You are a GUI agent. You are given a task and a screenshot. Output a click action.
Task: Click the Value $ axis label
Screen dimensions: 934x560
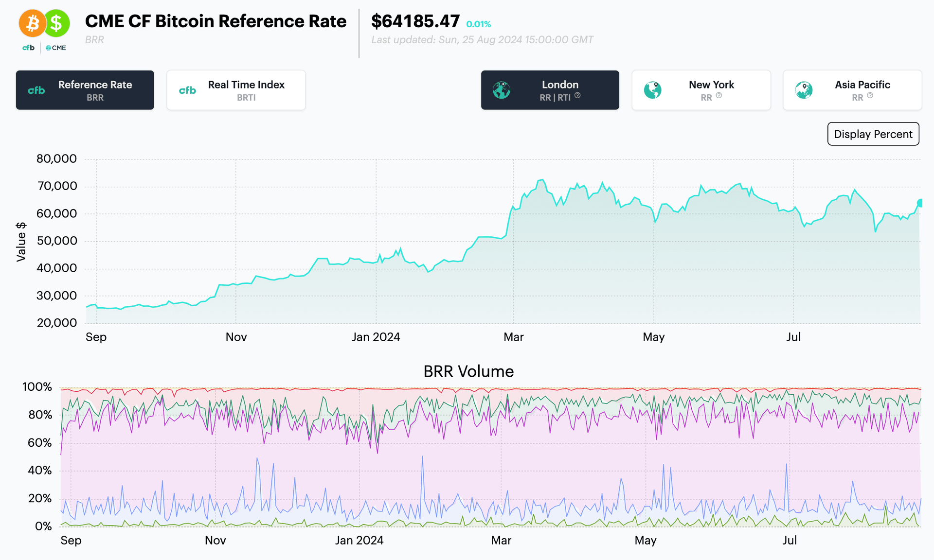tap(21, 242)
